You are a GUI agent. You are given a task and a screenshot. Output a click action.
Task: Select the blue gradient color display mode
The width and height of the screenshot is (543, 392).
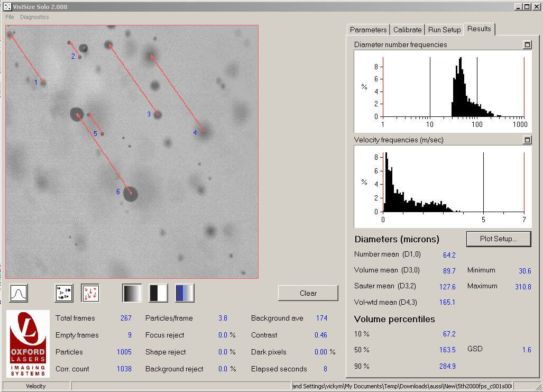[185, 293]
